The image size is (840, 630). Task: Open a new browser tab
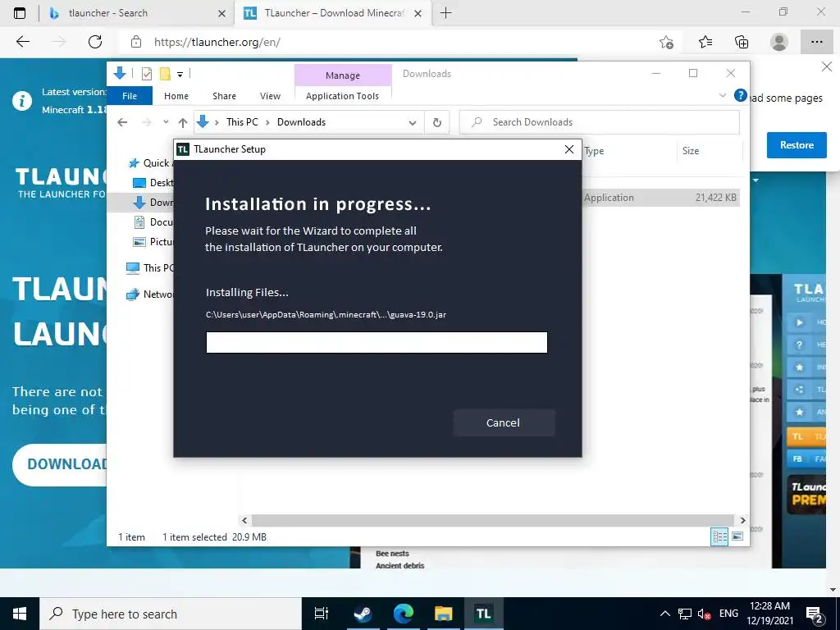click(x=445, y=13)
